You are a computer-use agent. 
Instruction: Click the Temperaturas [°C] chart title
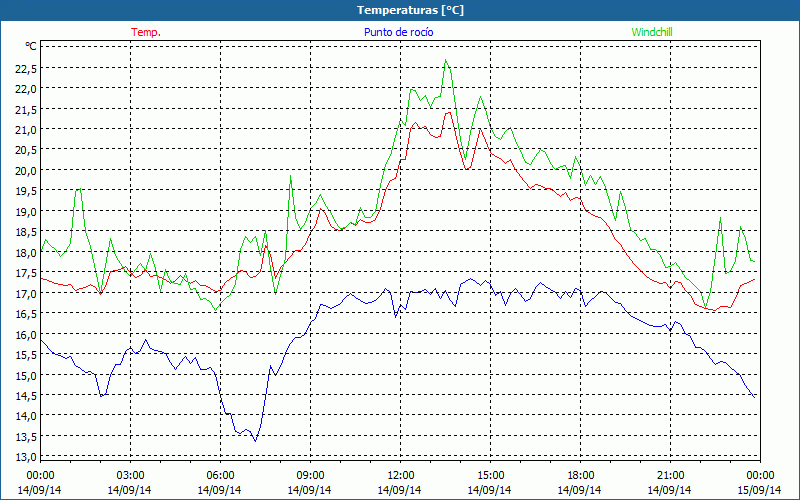click(x=410, y=10)
